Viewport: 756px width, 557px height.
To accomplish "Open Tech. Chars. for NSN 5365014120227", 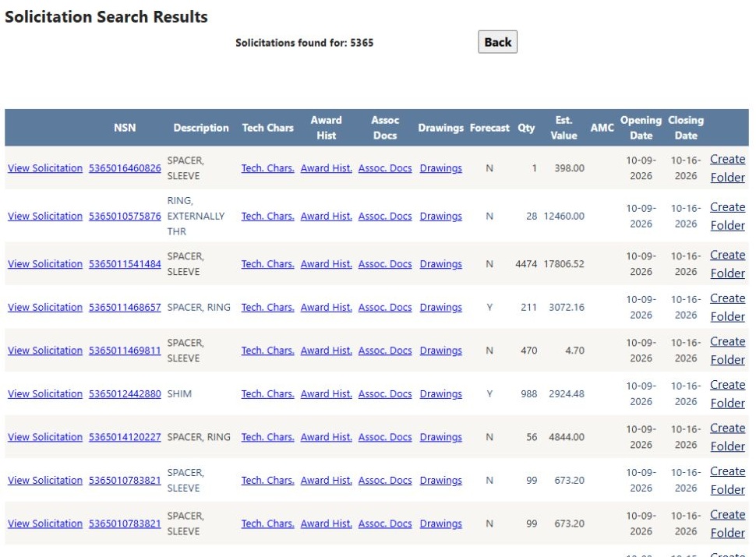I will point(267,437).
